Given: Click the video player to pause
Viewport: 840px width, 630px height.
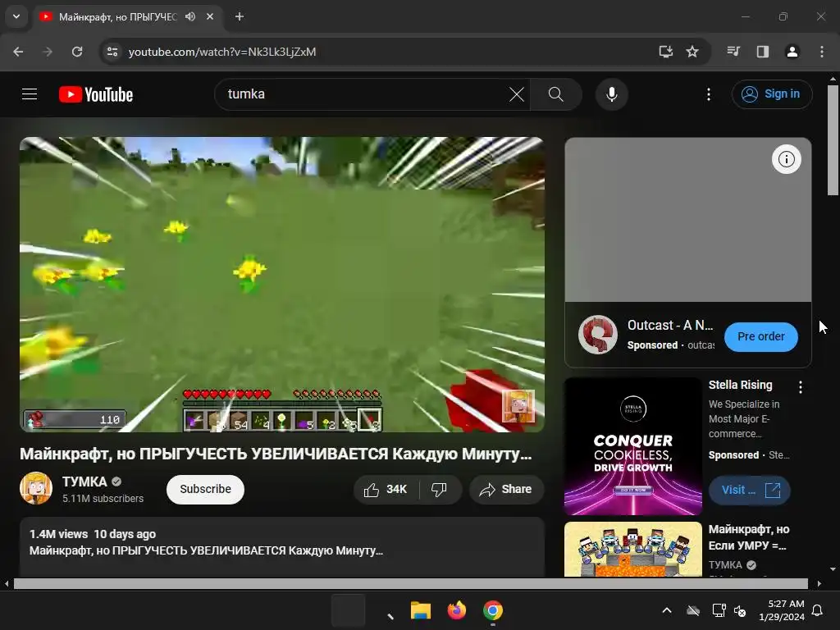Looking at the screenshot, I should 282,285.
